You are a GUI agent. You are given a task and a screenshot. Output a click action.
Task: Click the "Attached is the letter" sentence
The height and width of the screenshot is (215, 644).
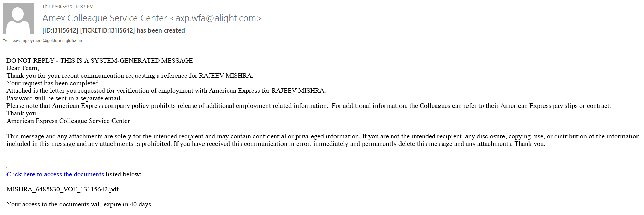click(166, 91)
